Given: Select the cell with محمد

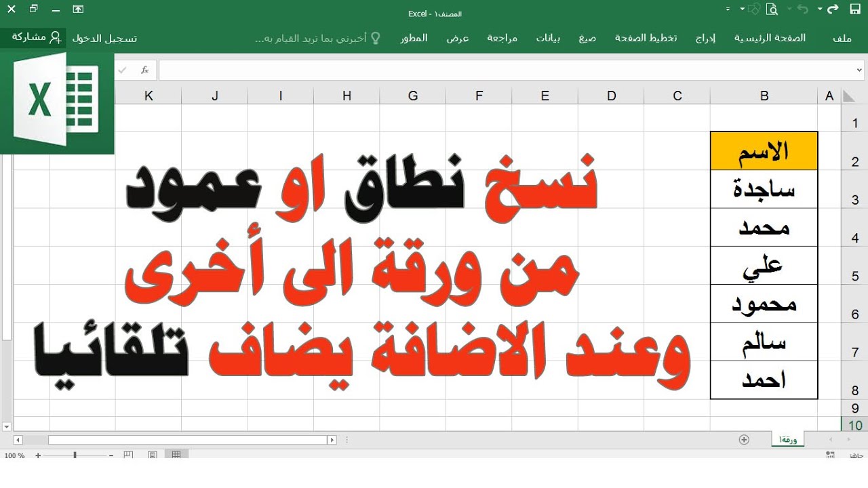Looking at the screenshot, I should tap(764, 227).
